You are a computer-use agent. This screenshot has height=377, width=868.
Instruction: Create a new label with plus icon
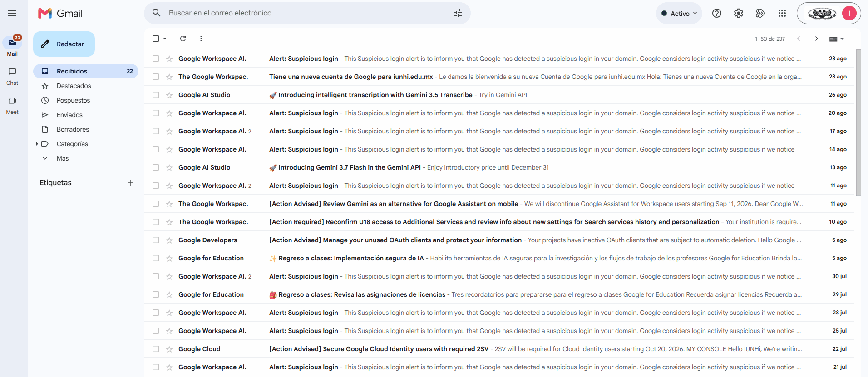point(130,183)
